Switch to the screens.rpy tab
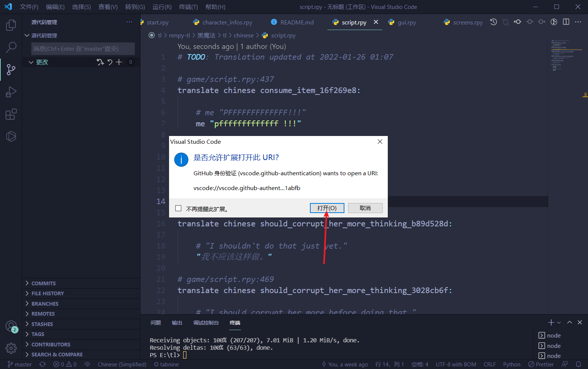Screen dimensions: 588x369 click(468, 22)
